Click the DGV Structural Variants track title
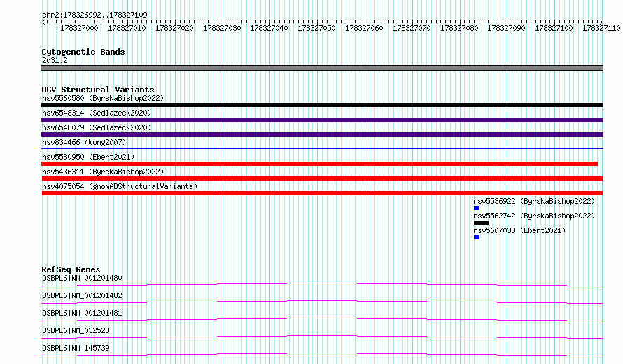 [98, 90]
